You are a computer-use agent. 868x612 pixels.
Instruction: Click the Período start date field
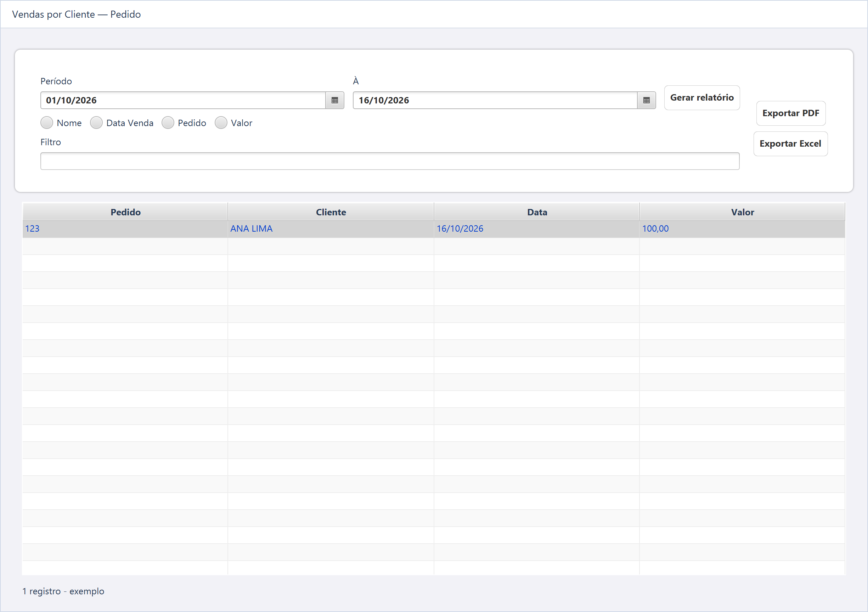coord(183,100)
